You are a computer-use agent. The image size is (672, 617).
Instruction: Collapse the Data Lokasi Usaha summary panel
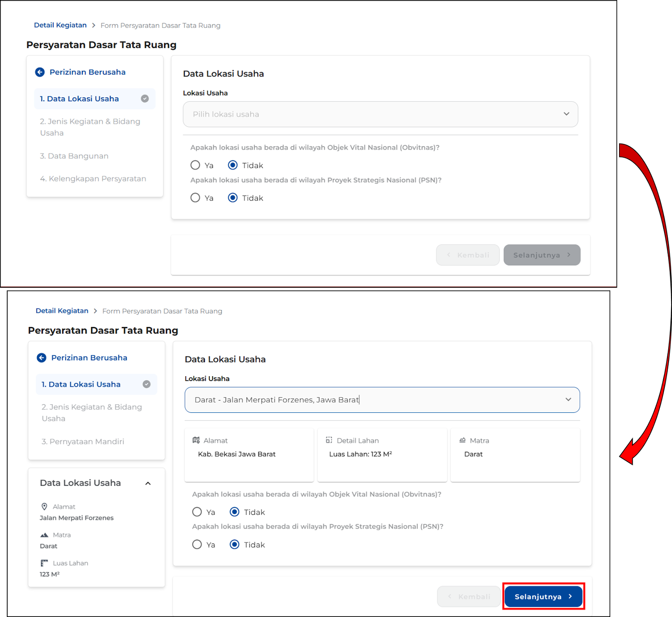pos(148,483)
